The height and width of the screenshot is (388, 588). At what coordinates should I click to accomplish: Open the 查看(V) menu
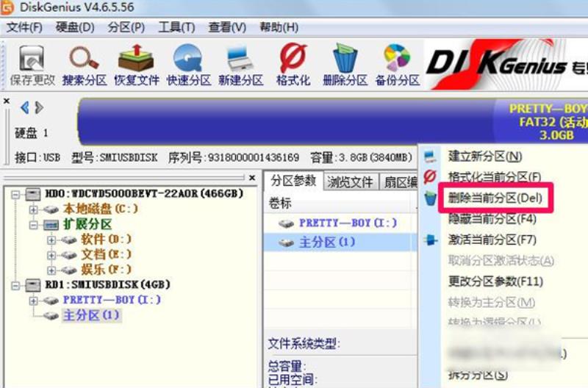coord(227,27)
